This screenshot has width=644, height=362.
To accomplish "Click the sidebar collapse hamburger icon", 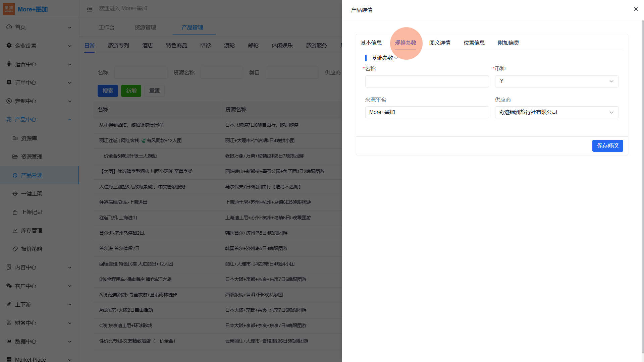I will click(x=90, y=9).
